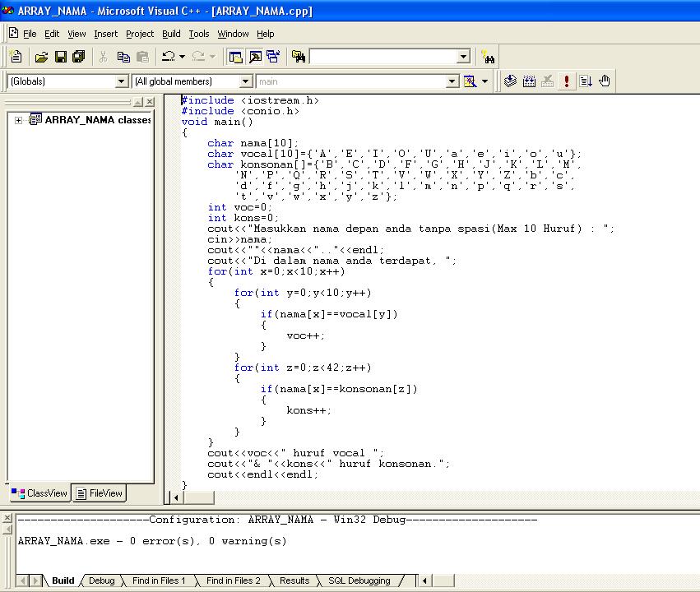This screenshot has width=700, height=592.
Task: Click the Go debug icon with arrow
Action: (x=586, y=81)
